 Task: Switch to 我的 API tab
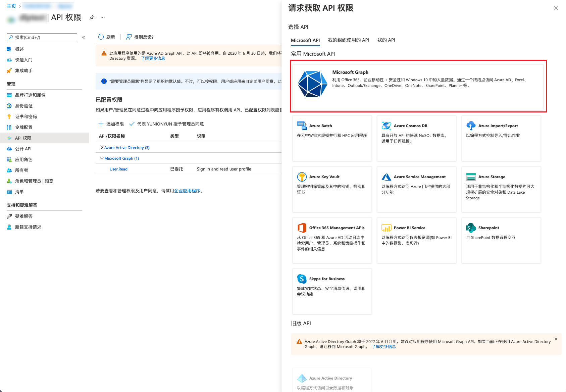click(386, 40)
